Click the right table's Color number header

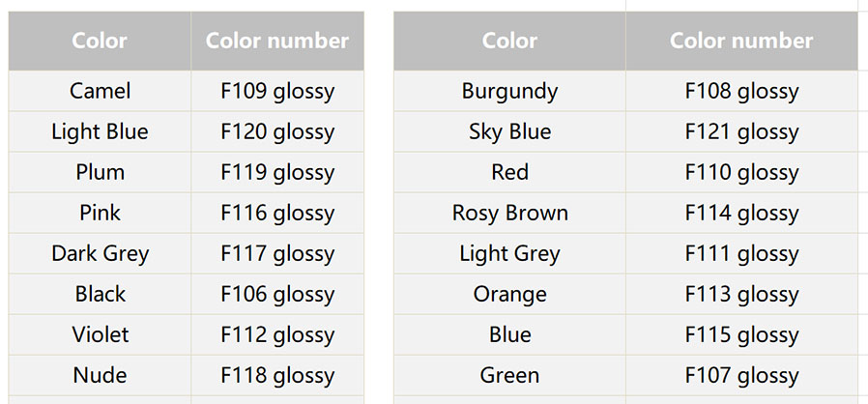tap(741, 41)
